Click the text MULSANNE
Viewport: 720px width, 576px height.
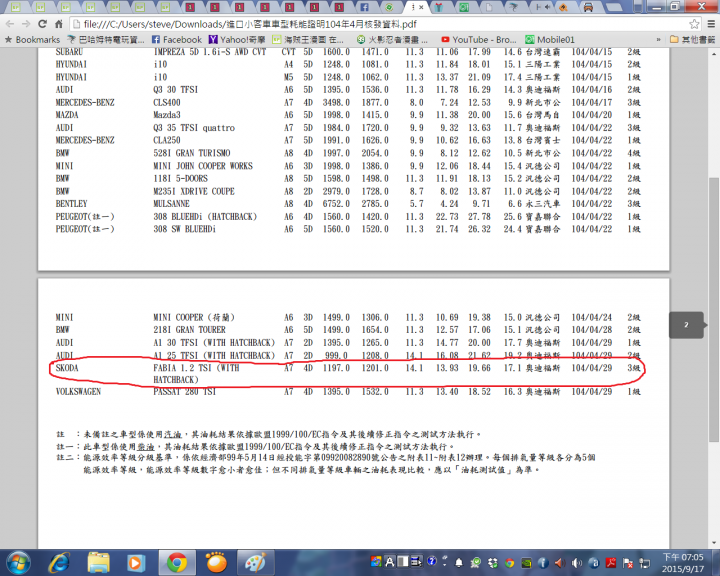pyautogui.click(x=171, y=203)
